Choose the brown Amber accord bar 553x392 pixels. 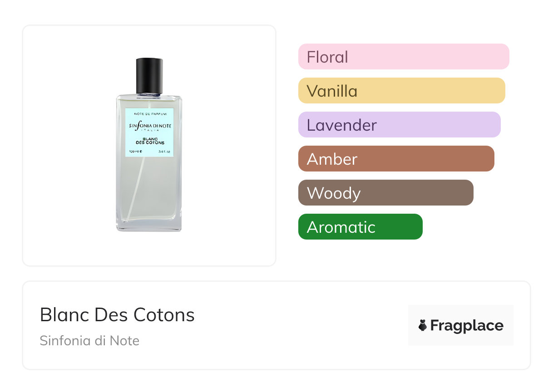click(396, 159)
